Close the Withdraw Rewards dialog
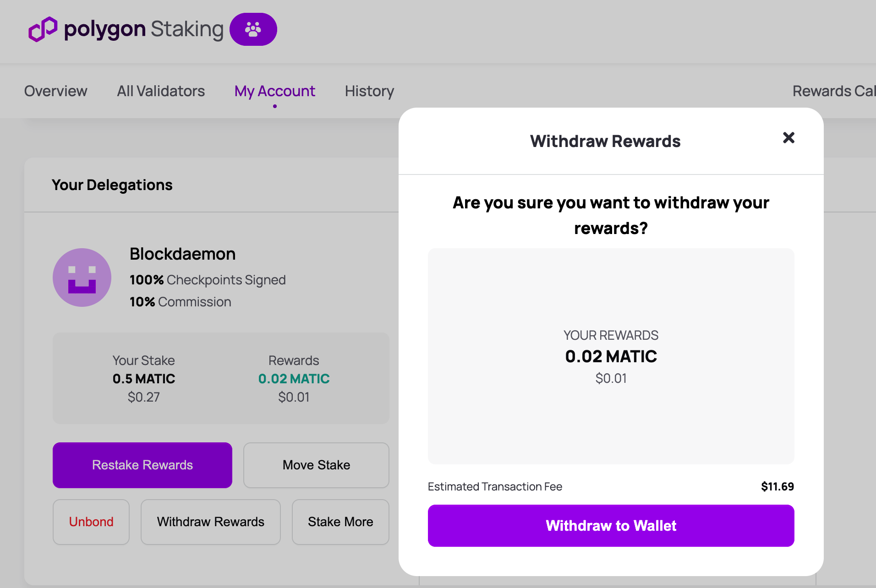This screenshot has height=588, width=876. click(788, 138)
